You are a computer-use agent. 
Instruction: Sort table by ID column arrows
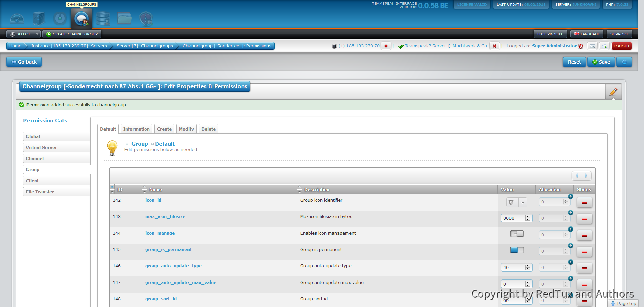pos(112,189)
